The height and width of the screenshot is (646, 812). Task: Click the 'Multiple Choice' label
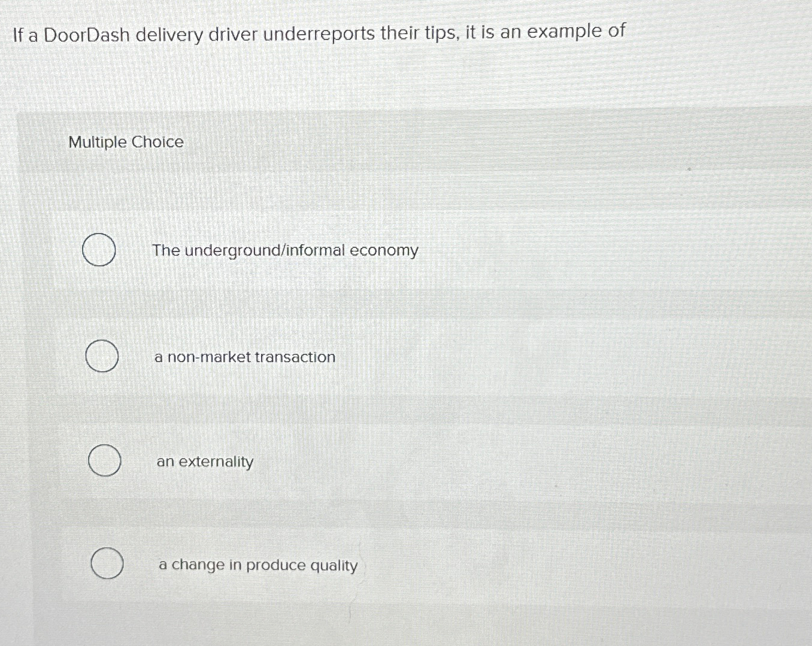point(125,142)
